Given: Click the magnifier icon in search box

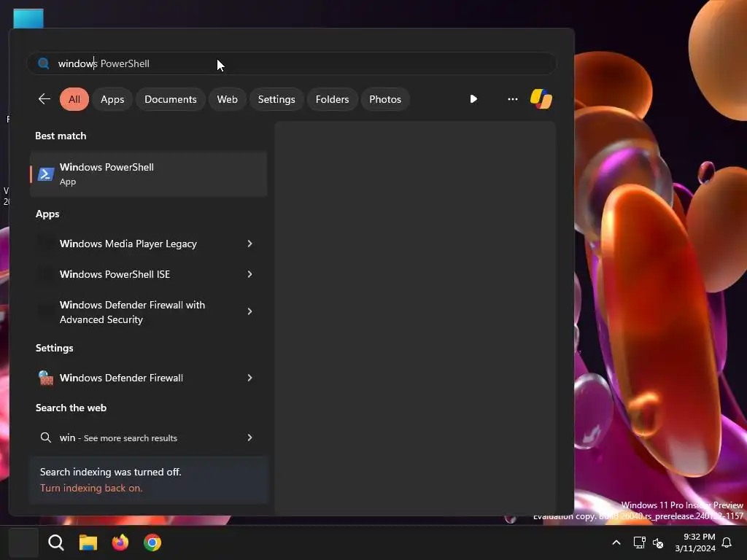Looking at the screenshot, I should coord(43,63).
